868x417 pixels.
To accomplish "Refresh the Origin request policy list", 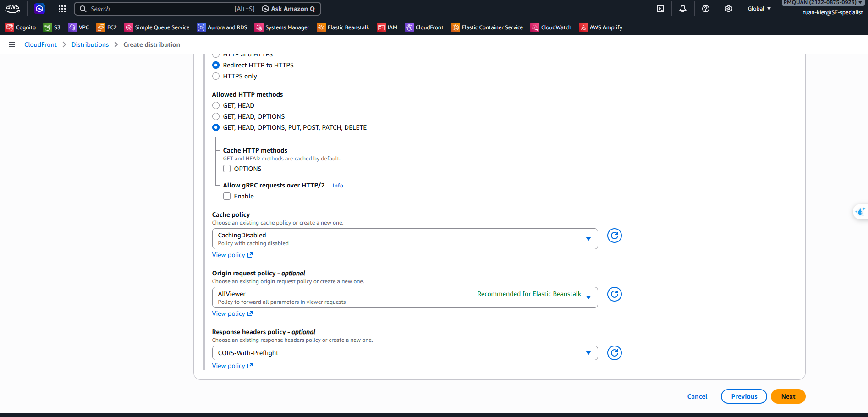I will 614,294.
